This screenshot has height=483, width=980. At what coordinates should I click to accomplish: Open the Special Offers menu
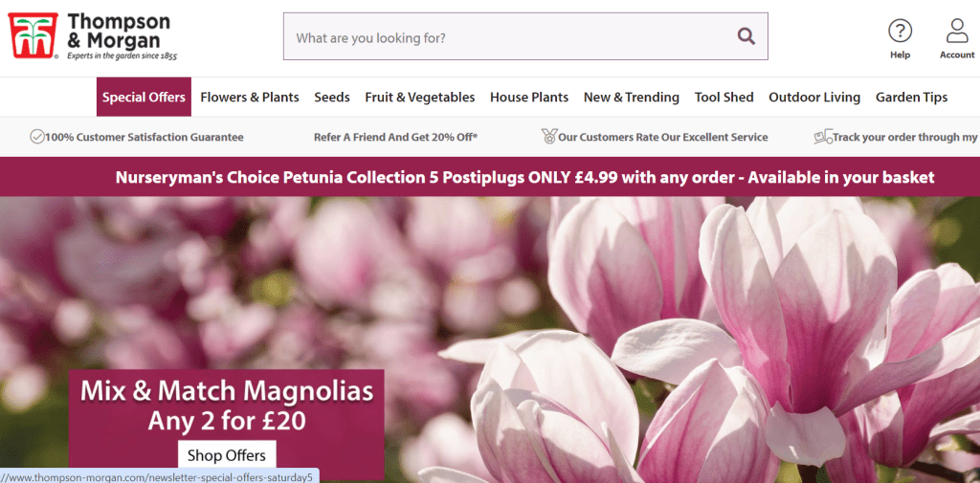[144, 97]
